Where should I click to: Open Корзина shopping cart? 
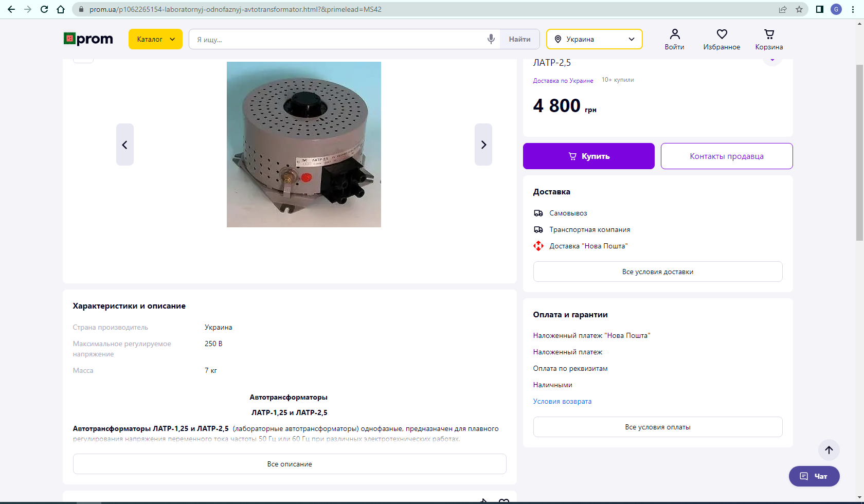[769, 40]
